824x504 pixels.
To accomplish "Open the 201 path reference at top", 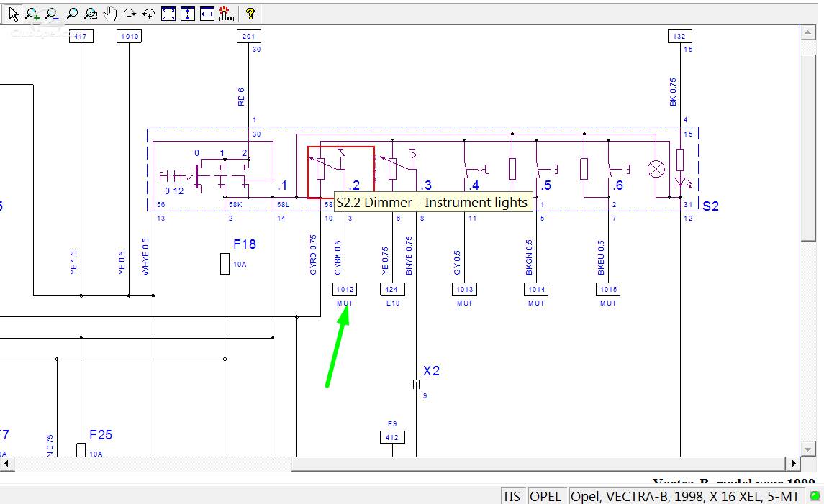I will (248, 36).
